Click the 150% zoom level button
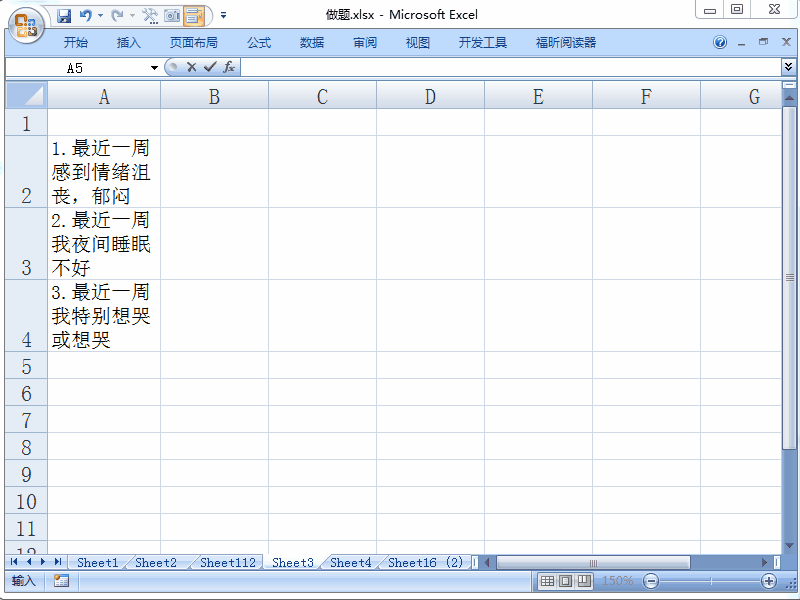 (617, 581)
